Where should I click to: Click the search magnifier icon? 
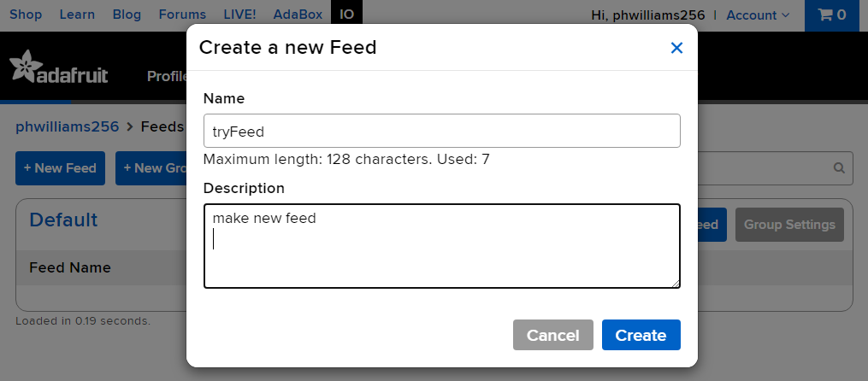click(x=839, y=167)
